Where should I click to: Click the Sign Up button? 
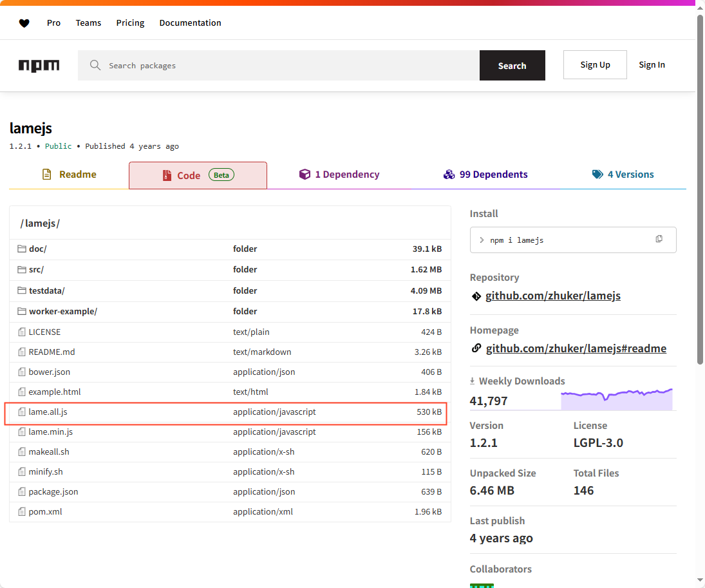595,65
